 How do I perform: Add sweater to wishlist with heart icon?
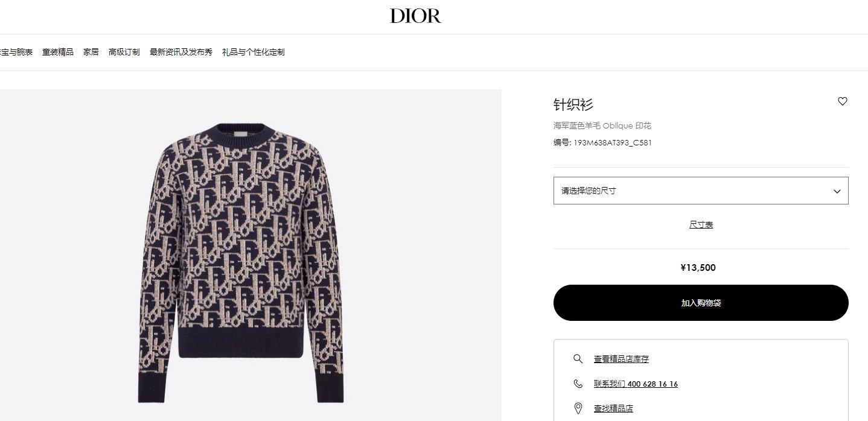coord(842,101)
